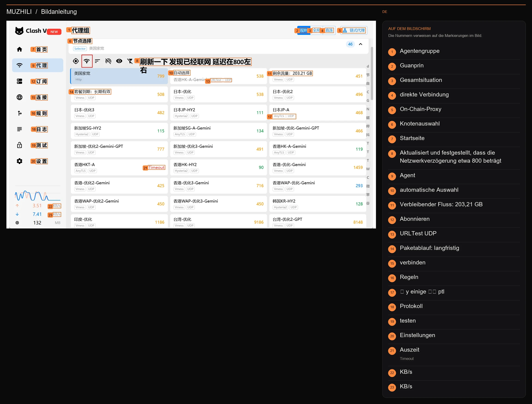Click the locate current node target icon
532x404 pixels.
[76, 61]
